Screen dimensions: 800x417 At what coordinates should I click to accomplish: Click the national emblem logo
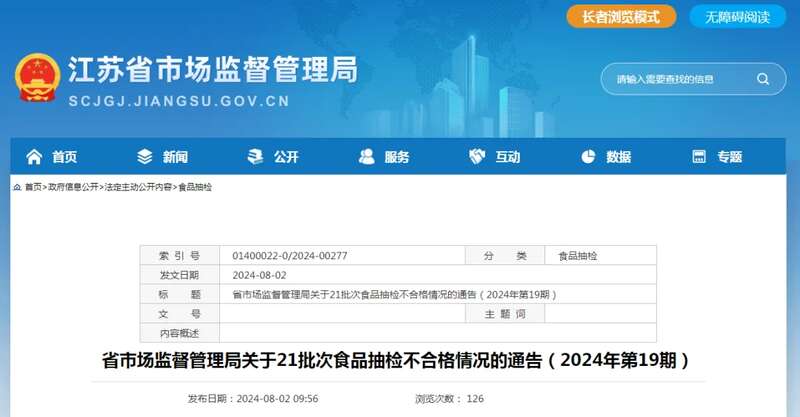click(38, 78)
